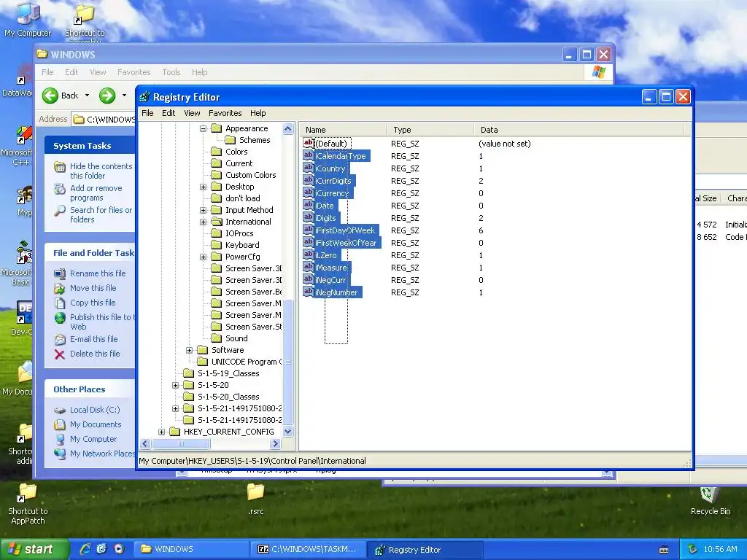Open Registry Editor Help menu
747x560 pixels.
(x=258, y=113)
